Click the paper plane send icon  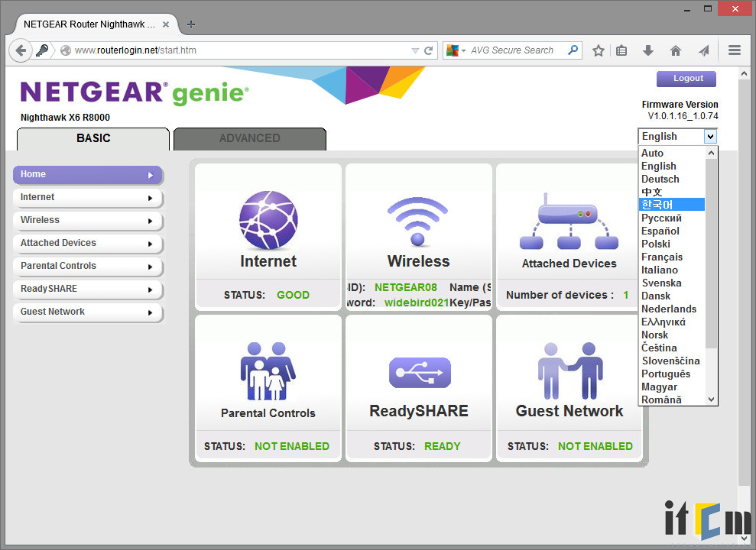(x=704, y=50)
